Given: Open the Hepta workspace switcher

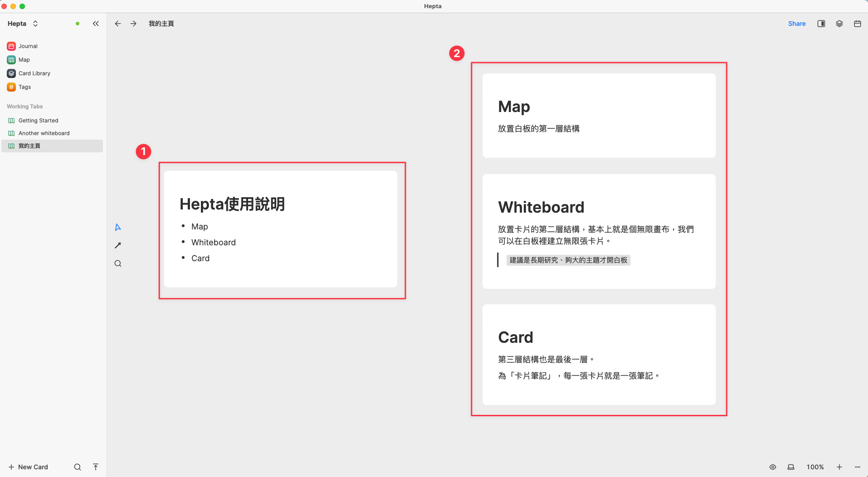Looking at the screenshot, I should coord(21,23).
